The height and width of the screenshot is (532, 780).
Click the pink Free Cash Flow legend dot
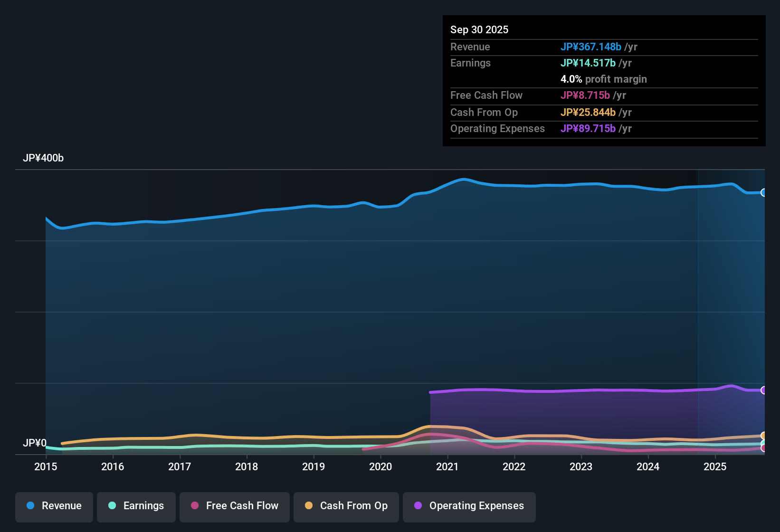[194, 506]
